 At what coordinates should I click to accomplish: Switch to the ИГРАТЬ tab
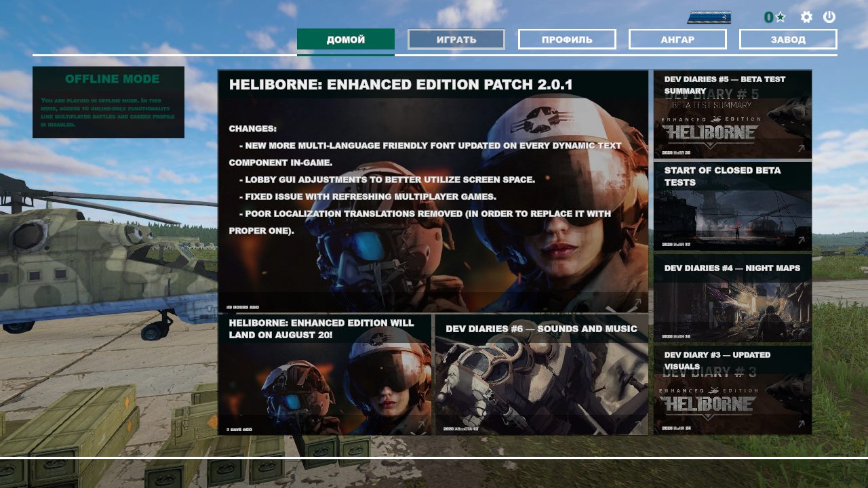click(x=456, y=39)
